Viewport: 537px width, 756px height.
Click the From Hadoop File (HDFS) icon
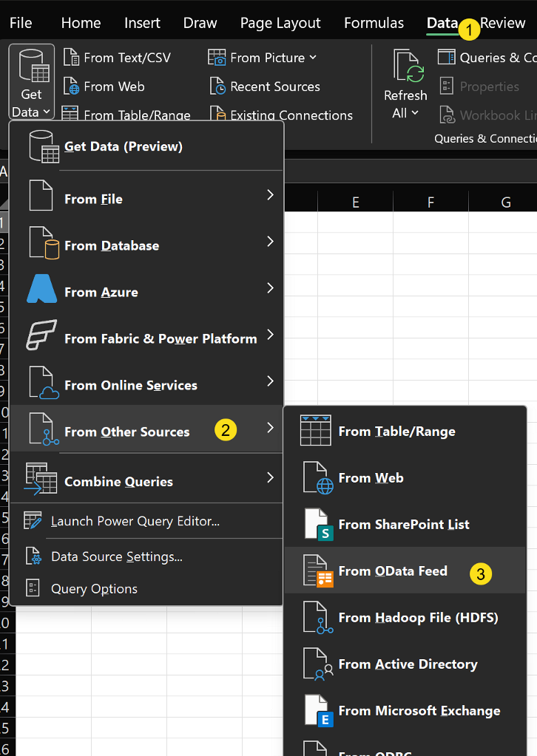pyautogui.click(x=319, y=618)
